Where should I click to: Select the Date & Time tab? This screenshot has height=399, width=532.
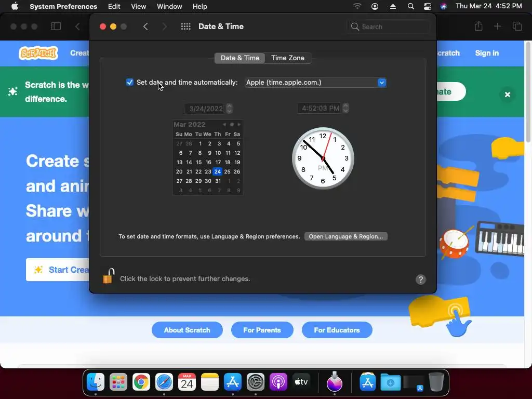click(240, 58)
